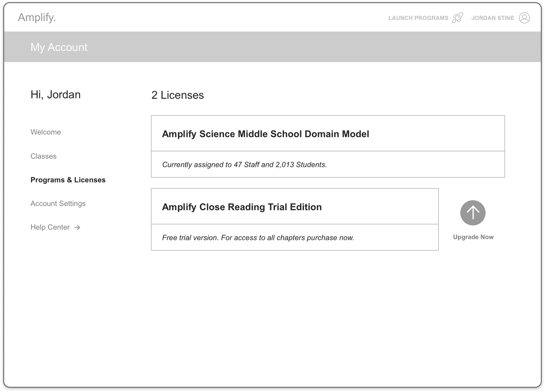This screenshot has height=392, width=545.
Task: Navigate to Classes in the sidebar
Action: click(44, 156)
